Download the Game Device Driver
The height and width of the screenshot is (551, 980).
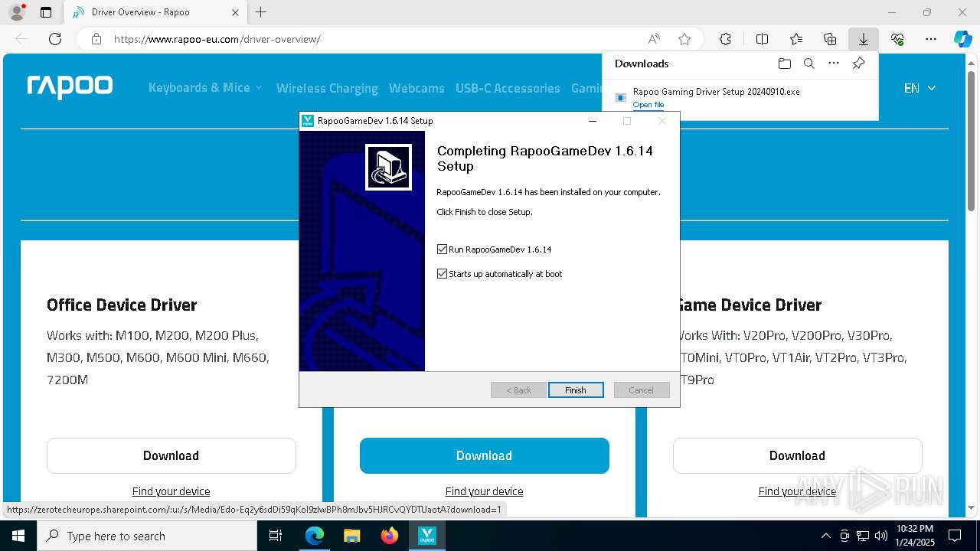tap(798, 455)
